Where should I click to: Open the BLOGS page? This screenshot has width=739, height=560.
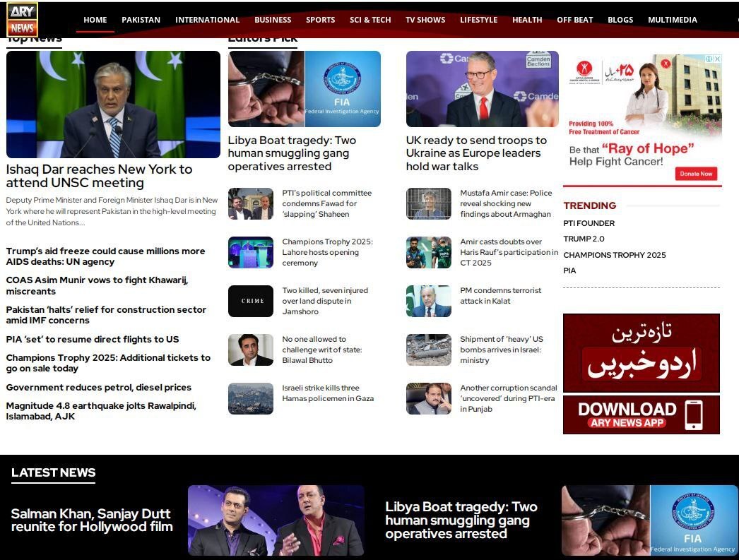click(x=621, y=20)
